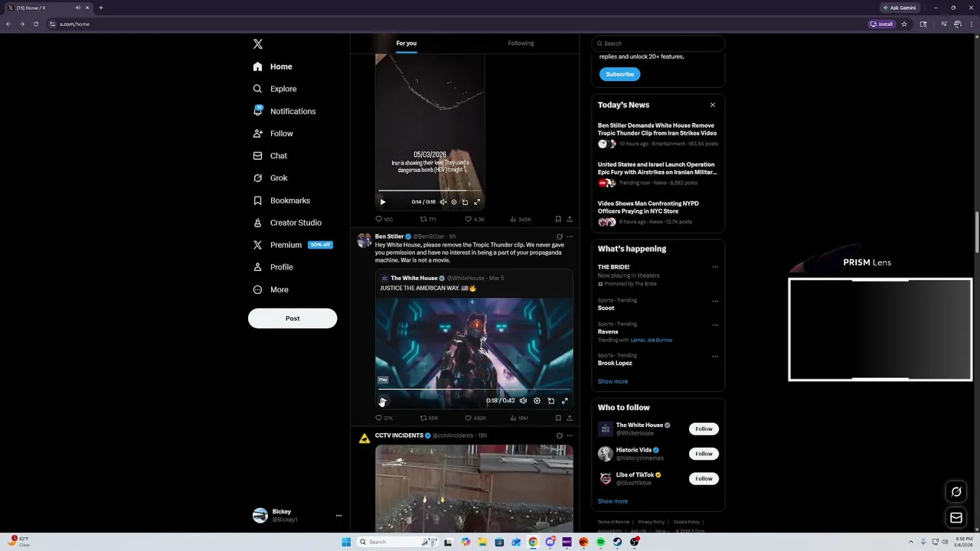Click the X search field
The width and height of the screenshot is (980, 551).
658,44
